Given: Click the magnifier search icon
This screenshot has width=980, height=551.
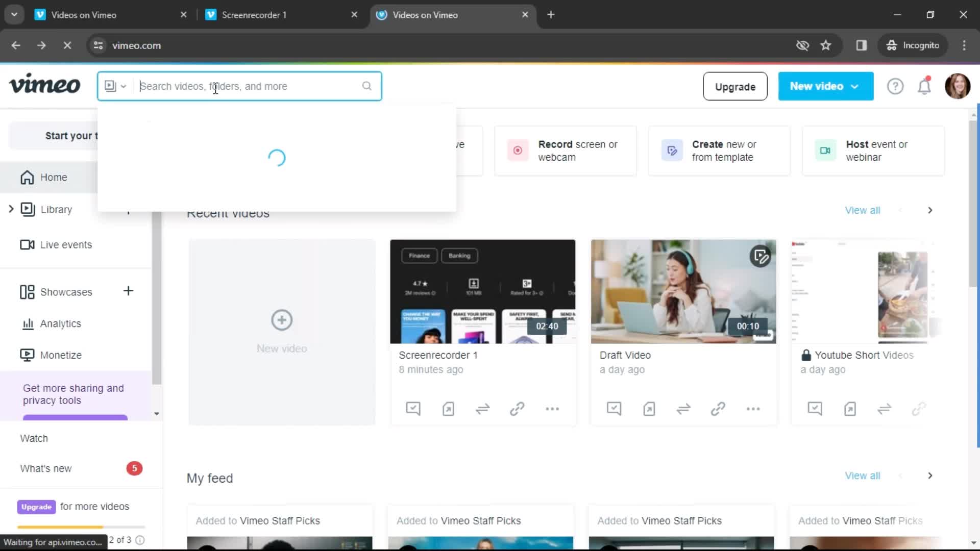Looking at the screenshot, I should [366, 86].
